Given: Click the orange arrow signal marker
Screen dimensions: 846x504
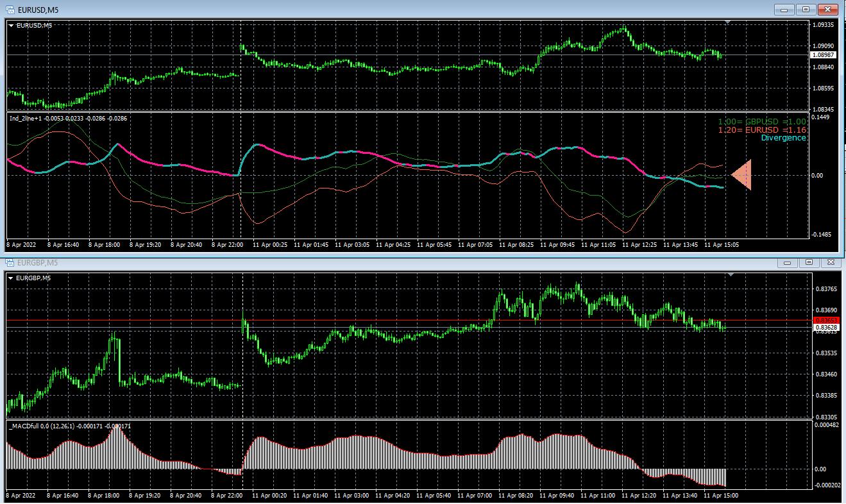Looking at the screenshot, I should point(741,174).
